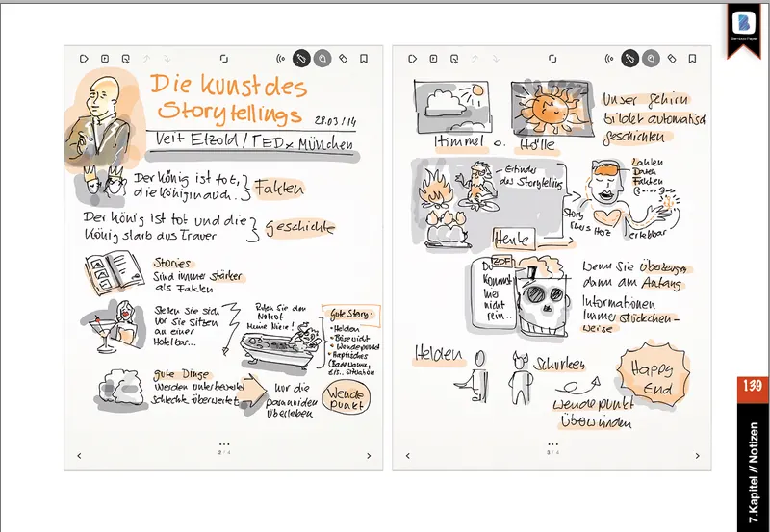Click the date '28.03.14'
The image size is (770, 532).
click(335, 120)
